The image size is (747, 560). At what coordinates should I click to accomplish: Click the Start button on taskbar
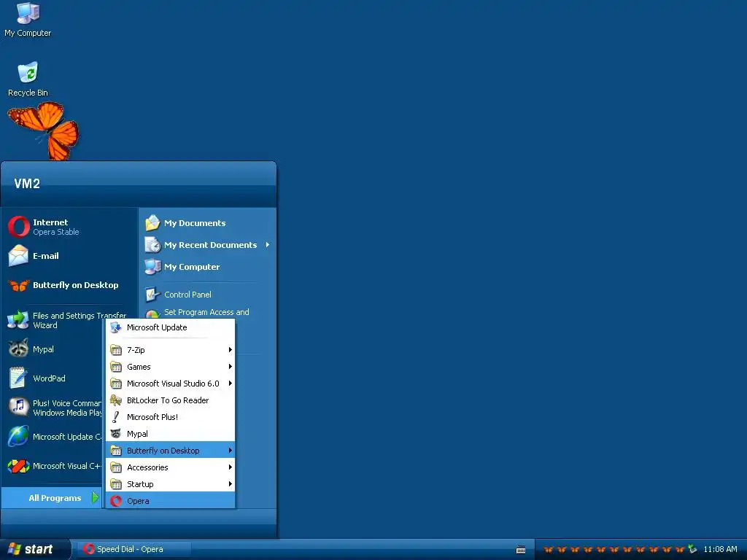tap(35, 550)
